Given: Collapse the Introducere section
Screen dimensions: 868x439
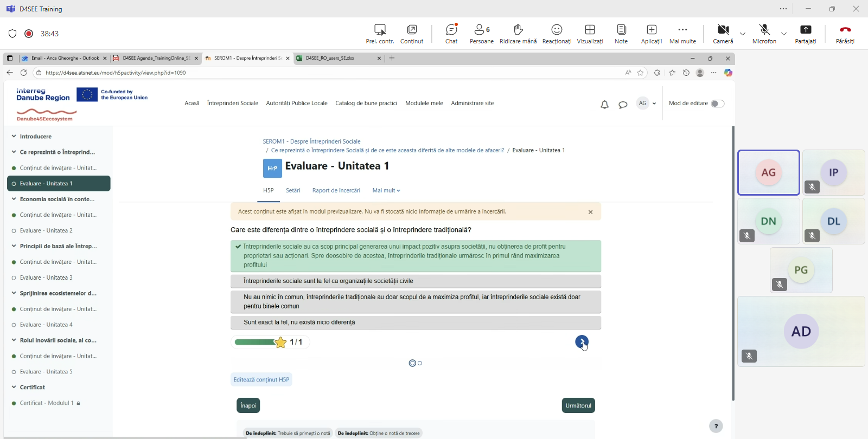Looking at the screenshot, I should pyautogui.click(x=14, y=137).
